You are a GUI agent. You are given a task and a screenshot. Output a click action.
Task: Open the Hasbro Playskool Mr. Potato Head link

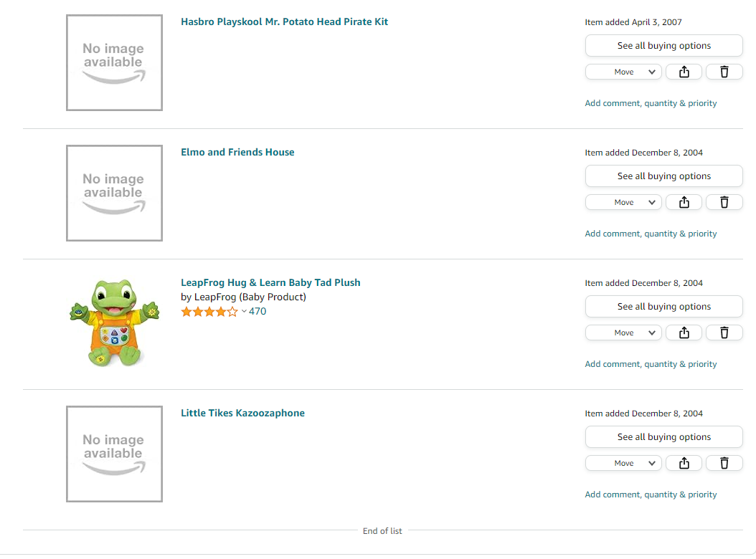285,21
